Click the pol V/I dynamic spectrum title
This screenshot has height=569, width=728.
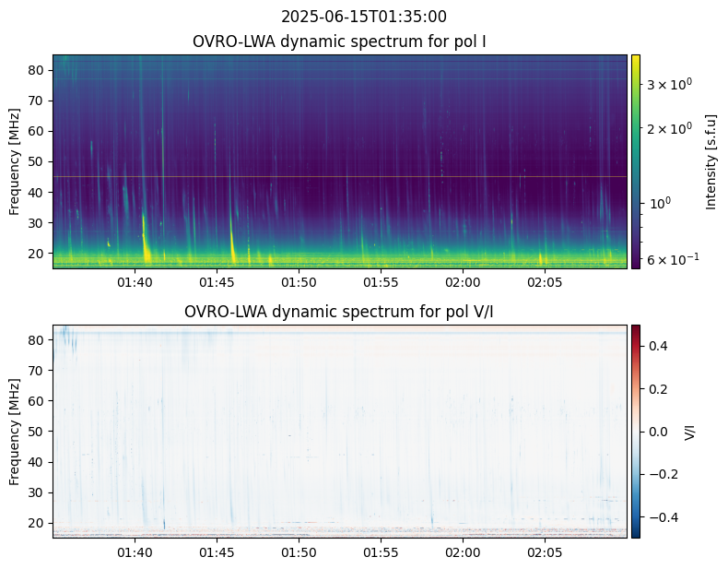(x=340, y=312)
